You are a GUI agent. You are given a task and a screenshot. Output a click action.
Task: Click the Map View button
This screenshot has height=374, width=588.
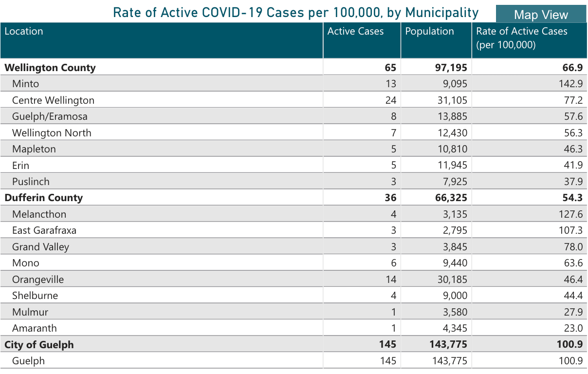541,15
